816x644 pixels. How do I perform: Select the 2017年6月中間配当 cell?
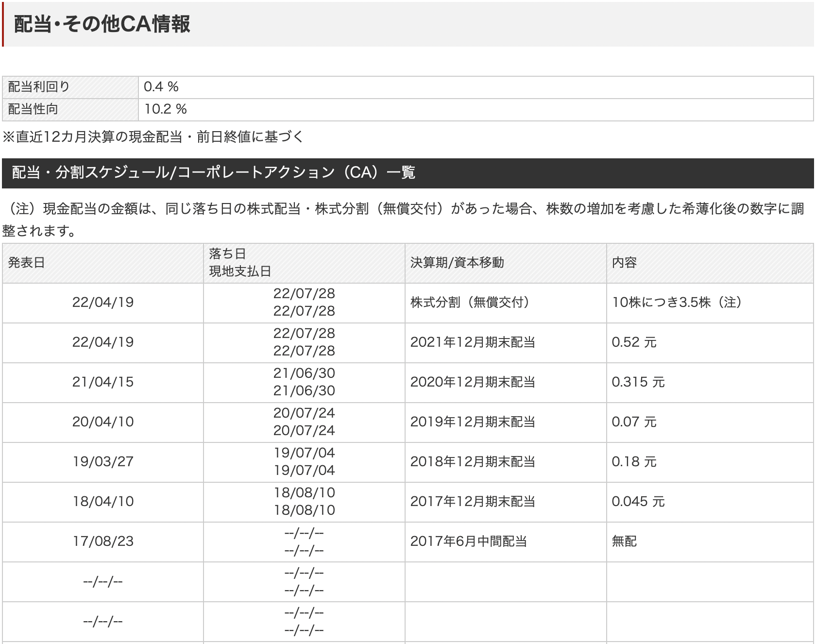[x=506, y=542]
